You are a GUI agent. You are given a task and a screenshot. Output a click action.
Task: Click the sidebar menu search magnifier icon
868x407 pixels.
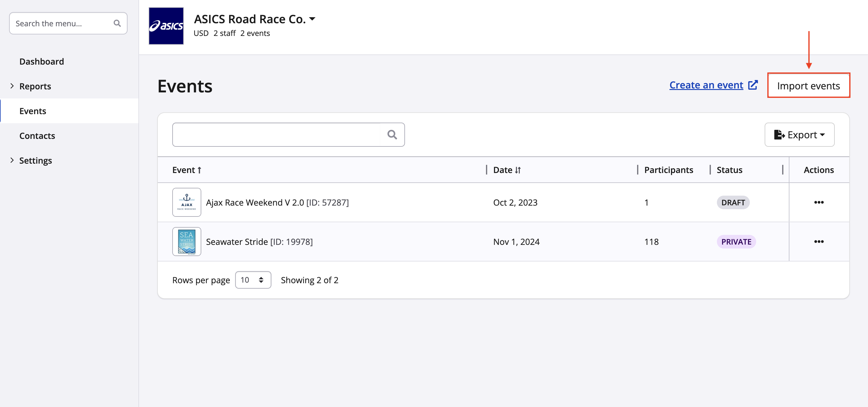117,23
